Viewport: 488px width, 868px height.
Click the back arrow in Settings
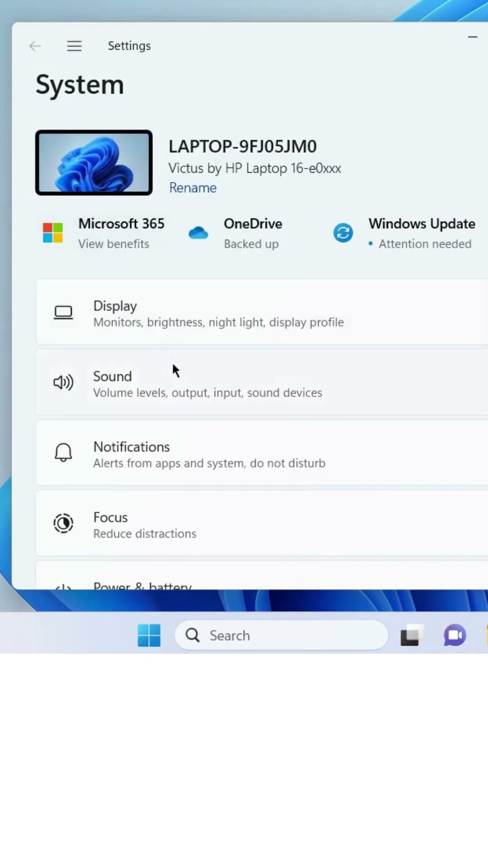click(35, 46)
